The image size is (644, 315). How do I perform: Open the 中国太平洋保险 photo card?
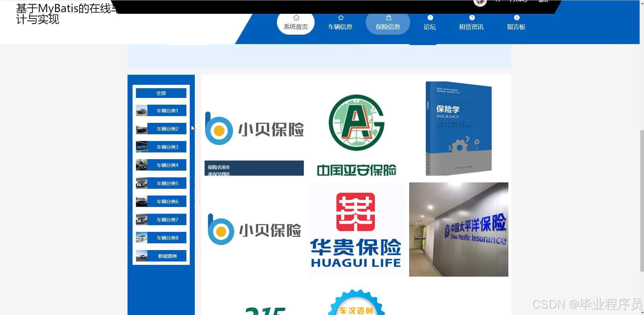click(x=459, y=230)
